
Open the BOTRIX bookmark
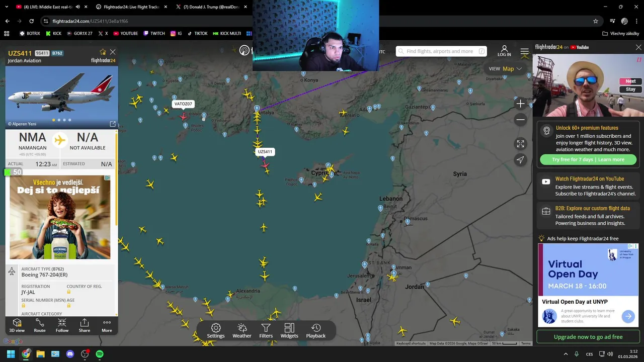[x=30, y=33]
